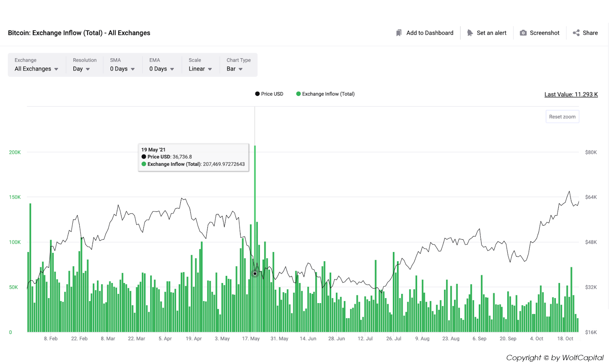Click the 5. Apr x-axis label

click(x=165, y=339)
